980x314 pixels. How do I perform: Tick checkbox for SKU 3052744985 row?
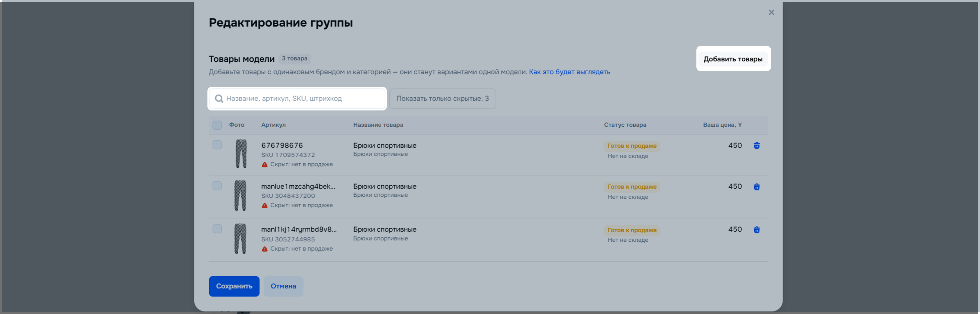(217, 229)
